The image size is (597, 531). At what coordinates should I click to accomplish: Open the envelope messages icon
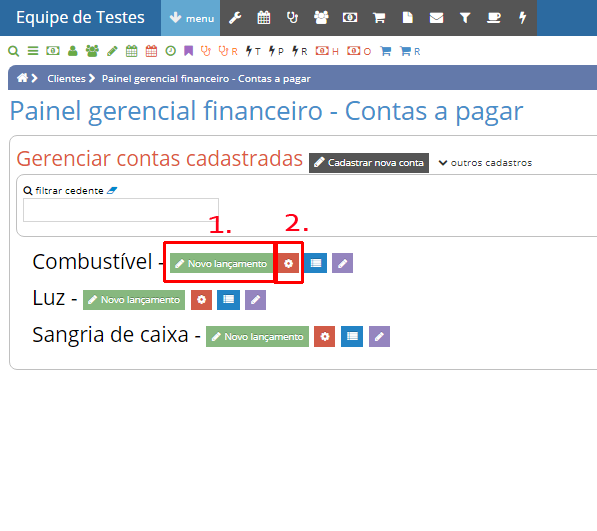[436, 18]
